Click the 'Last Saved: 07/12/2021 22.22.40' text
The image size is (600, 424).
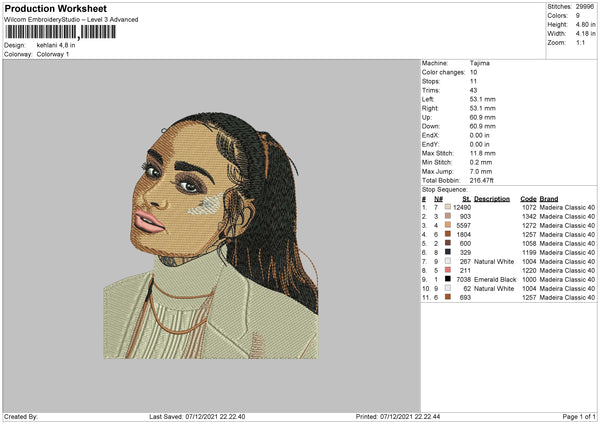coord(197,416)
